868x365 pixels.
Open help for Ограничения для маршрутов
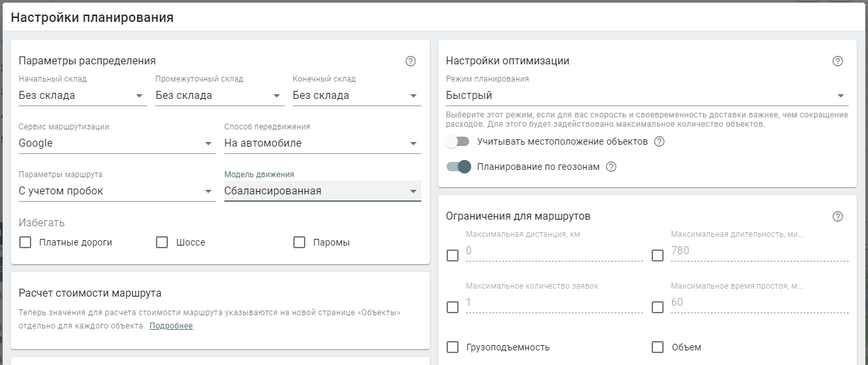click(x=837, y=216)
